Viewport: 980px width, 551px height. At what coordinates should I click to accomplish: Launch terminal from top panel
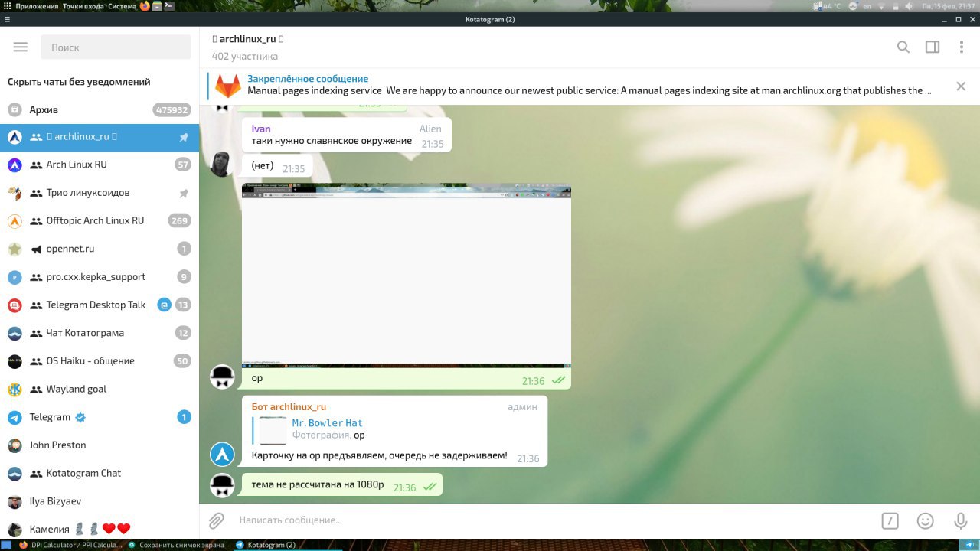click(x=168, y=6)
